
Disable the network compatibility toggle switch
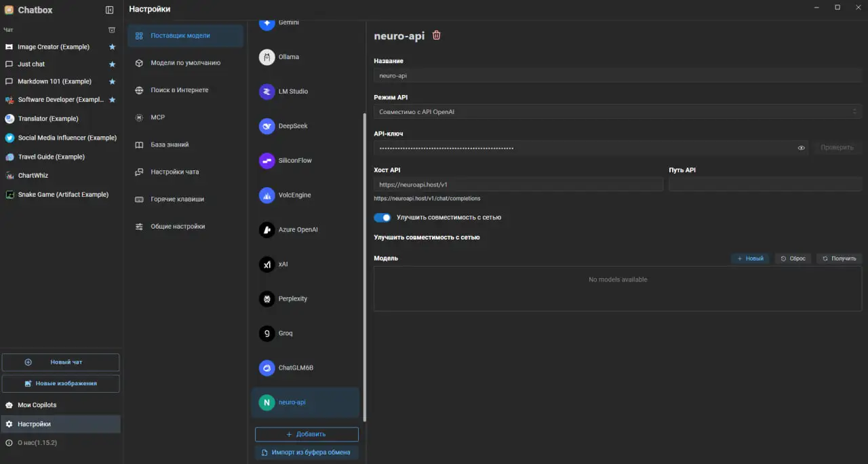382,218
